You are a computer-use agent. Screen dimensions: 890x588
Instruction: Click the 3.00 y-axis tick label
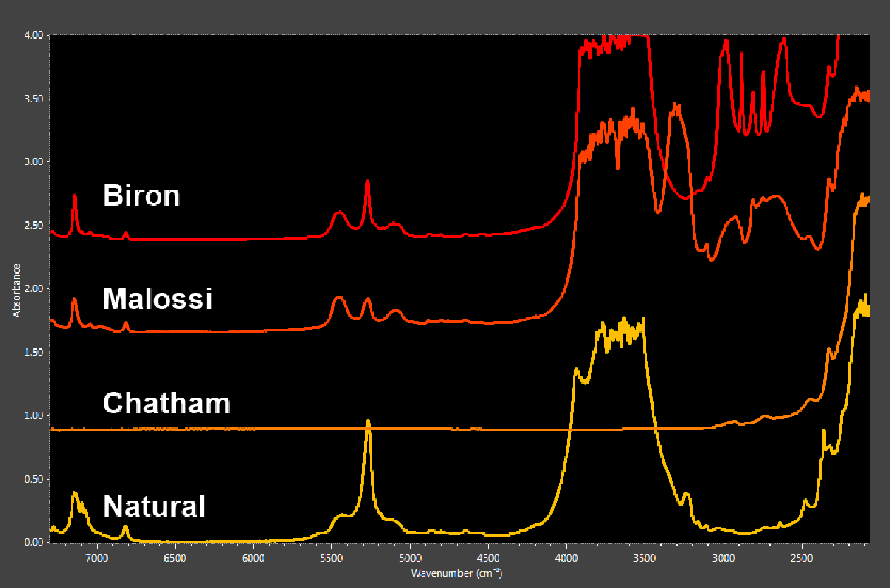pos(34,162)
